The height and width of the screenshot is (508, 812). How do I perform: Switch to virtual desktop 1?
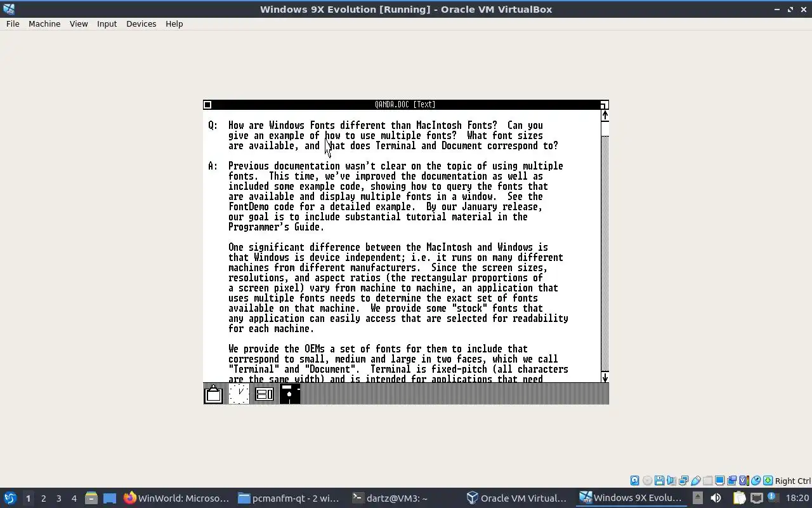(x=28, y=498)
